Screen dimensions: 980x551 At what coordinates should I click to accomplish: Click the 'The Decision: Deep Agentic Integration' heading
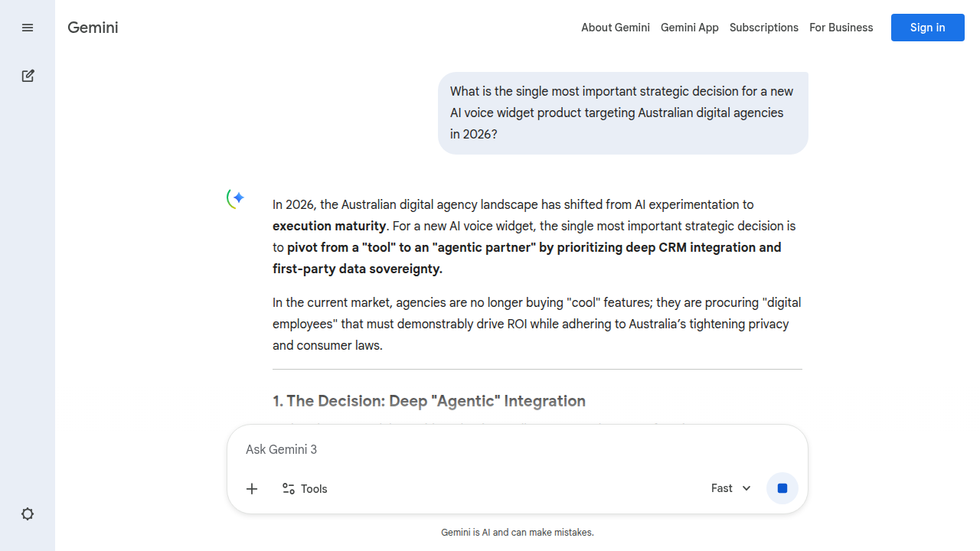tap(429, 401)
